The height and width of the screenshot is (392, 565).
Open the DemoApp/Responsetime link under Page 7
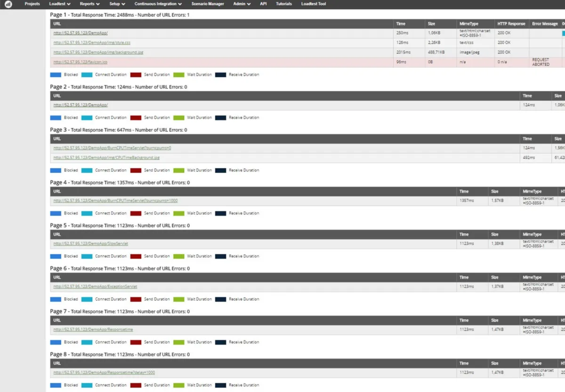[x=93, y=330]
